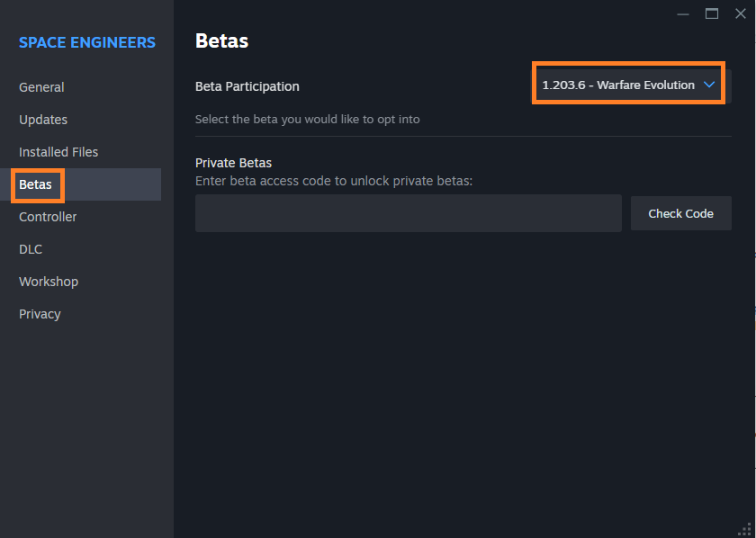Image resolution: width=756 pixels, height=538 pixels.
Task: Open the DLC section
Action: click(x=31, y=249)
